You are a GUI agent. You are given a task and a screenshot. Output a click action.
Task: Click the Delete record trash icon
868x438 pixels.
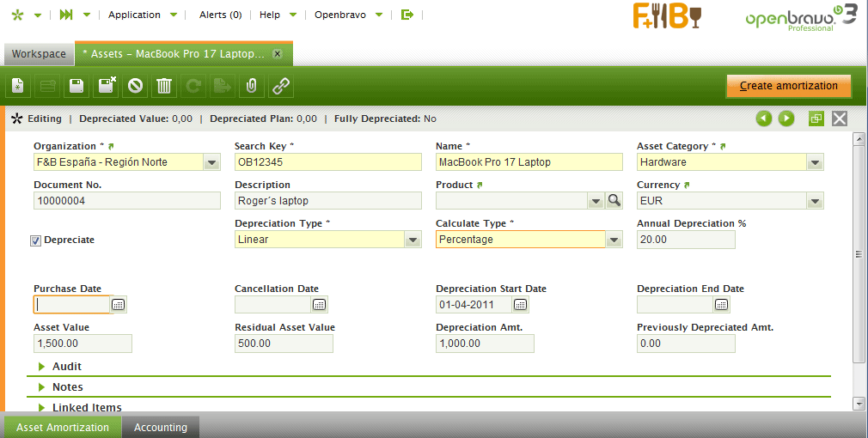pyautogui.click(x=164, y=86)
